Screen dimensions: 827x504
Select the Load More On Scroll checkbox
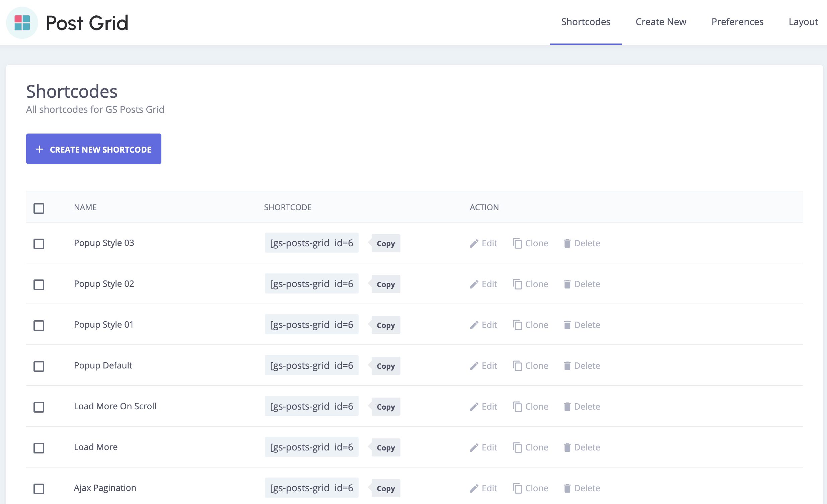(39, 407)
